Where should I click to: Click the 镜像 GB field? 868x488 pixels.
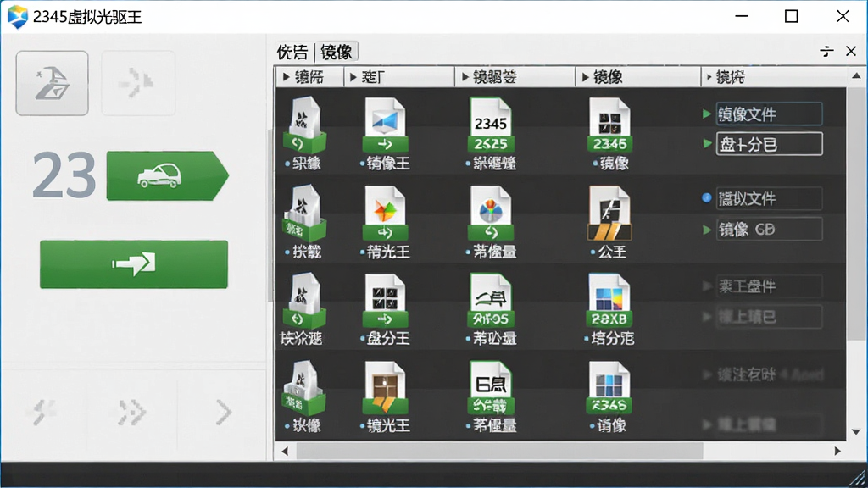click(x=769, y=229)
